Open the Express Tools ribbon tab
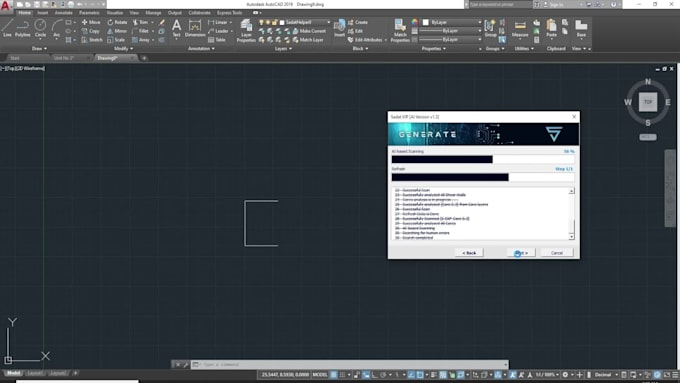Viewport: 680px width, 383px height. [229, 13]
